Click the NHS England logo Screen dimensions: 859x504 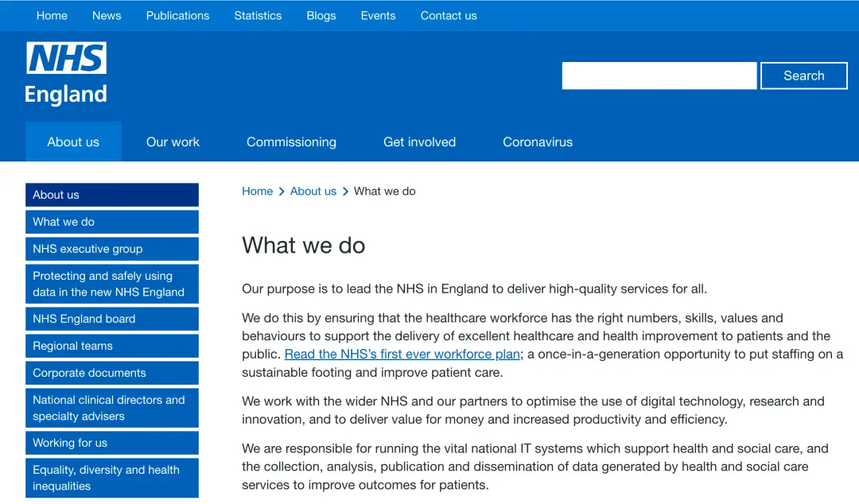[66, 73]
